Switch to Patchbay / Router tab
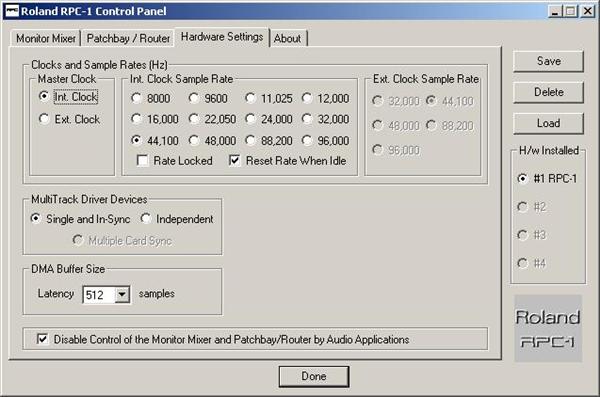Image resolution: width=600 pixels, height=397 pixels. click(128, 38)
